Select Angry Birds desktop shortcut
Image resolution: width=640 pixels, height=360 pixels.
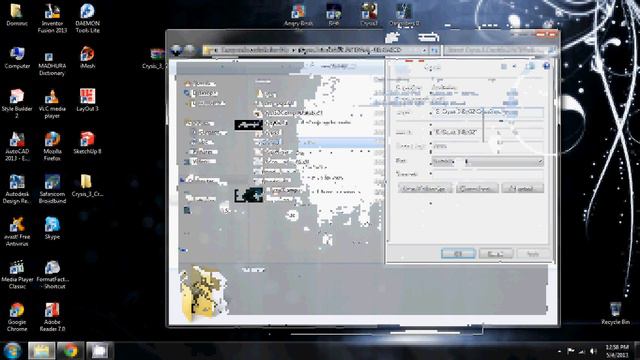coord(298,15)
